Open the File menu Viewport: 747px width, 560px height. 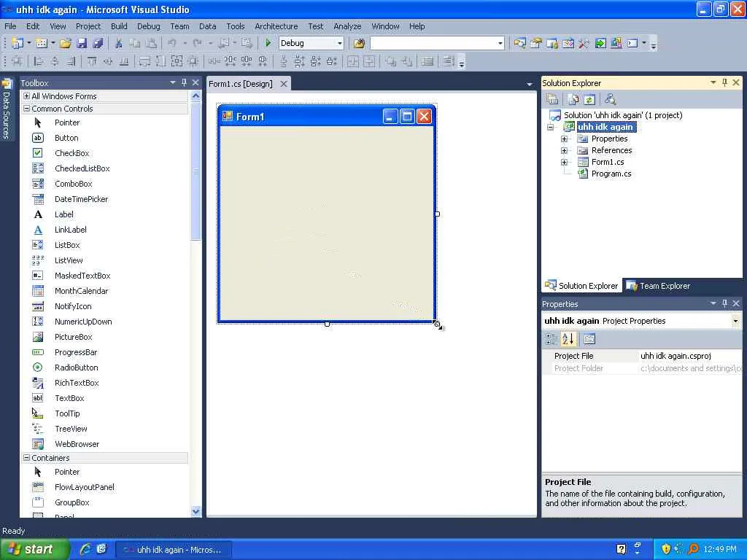pos(10,26)
